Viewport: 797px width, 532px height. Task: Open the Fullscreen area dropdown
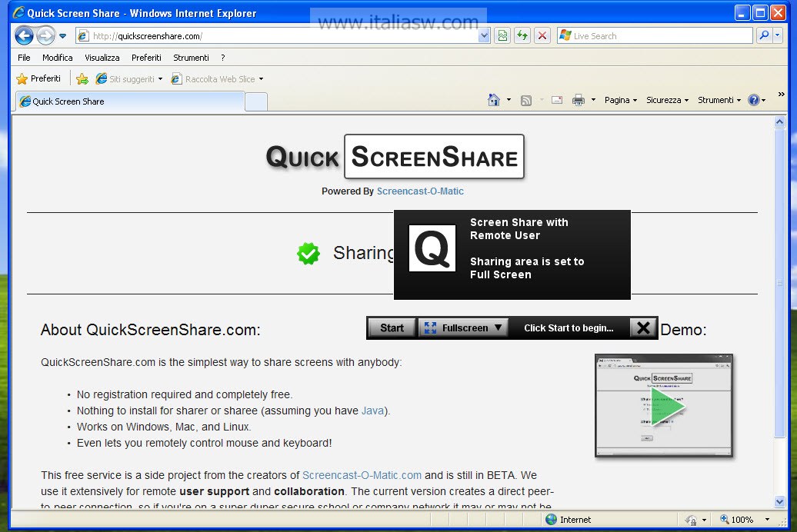[x=464, y=328]
